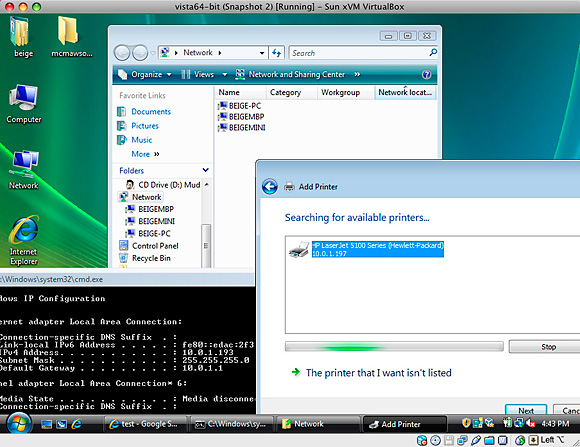Click the security shield tray icon
Image resolution: width=580 pixels, height=447 pixels.
466,423
